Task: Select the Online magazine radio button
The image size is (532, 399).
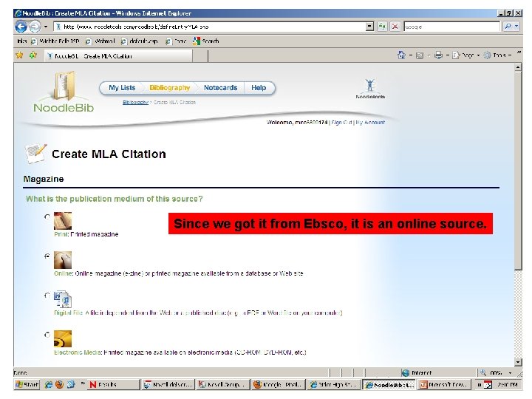Action: pyautogui.click(x=47, y=256)
